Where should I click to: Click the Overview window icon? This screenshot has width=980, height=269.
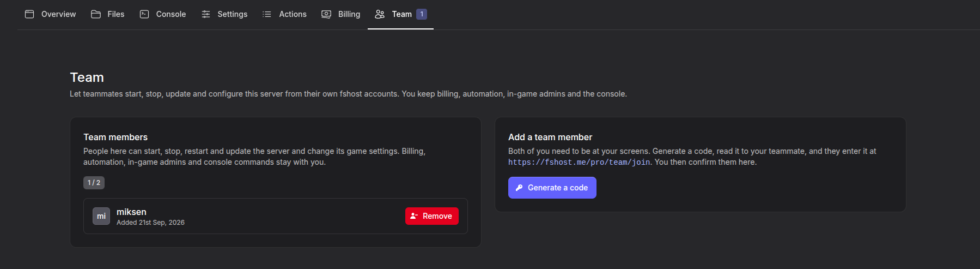click(x=29, y=14)
